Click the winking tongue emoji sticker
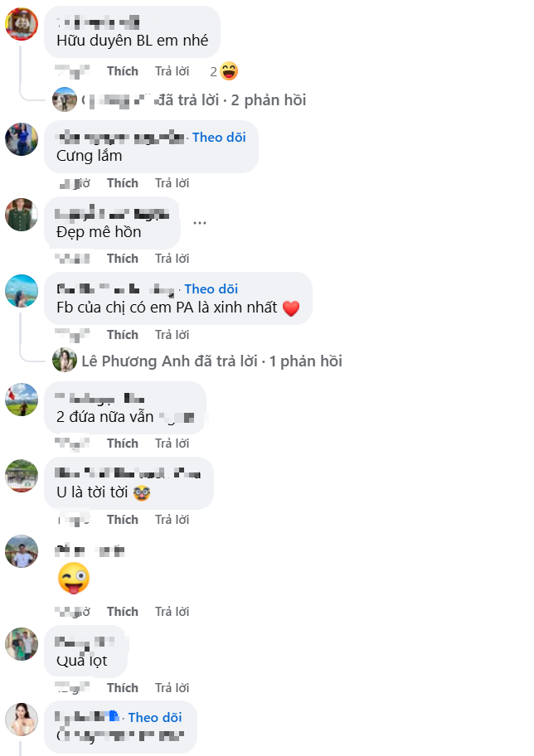Viewport: 534px width, 756px height. 74,578
